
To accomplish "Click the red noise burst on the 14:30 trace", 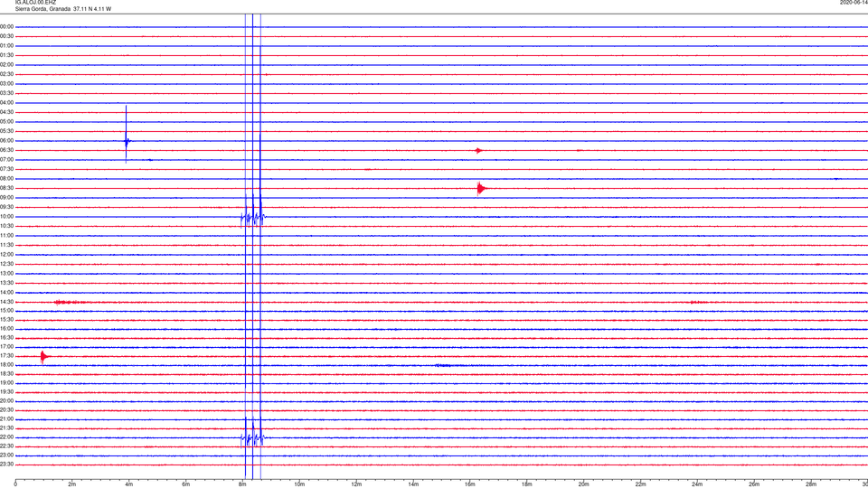I will (x=71, y=302).
